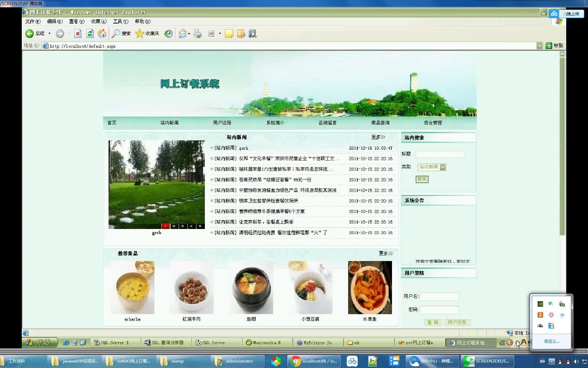Click the 标题 search input field
Image resolution: width=588 pixels, height=368 pixels.
tap(440, 154)
